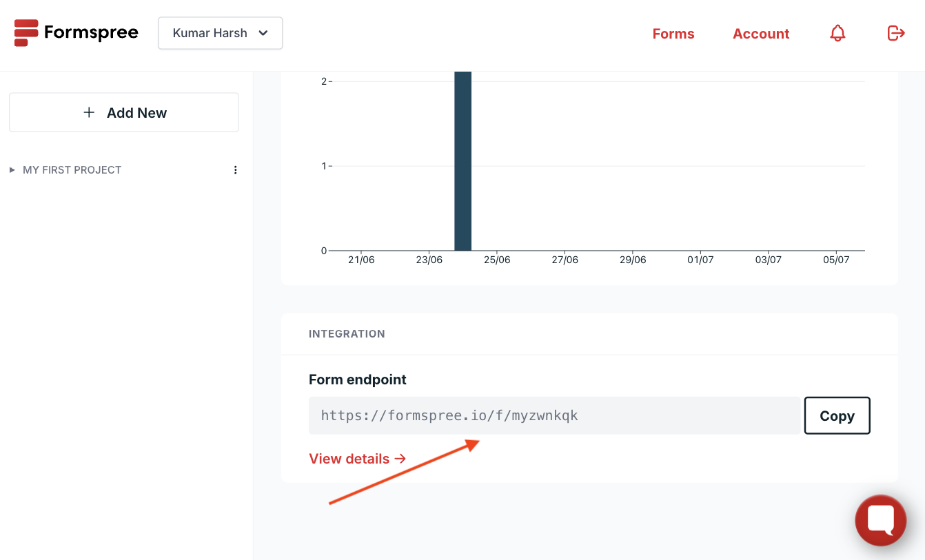Click the 23/06 axis label on the chart
This screenshot has height=560, width=925.
coord(429,260)
